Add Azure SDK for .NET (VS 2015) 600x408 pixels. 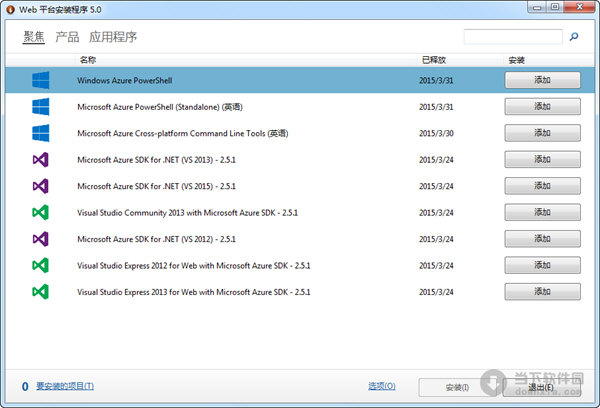[x=542, y=186]
